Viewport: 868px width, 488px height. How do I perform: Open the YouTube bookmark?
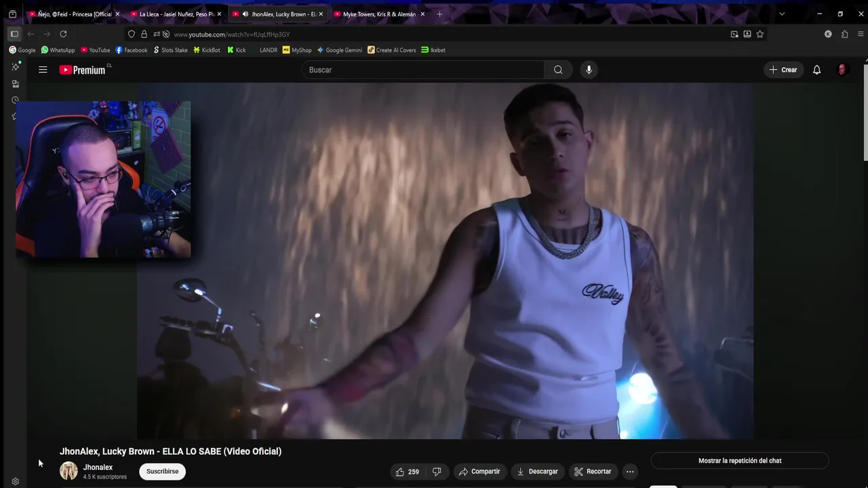(x=95, y=49)
